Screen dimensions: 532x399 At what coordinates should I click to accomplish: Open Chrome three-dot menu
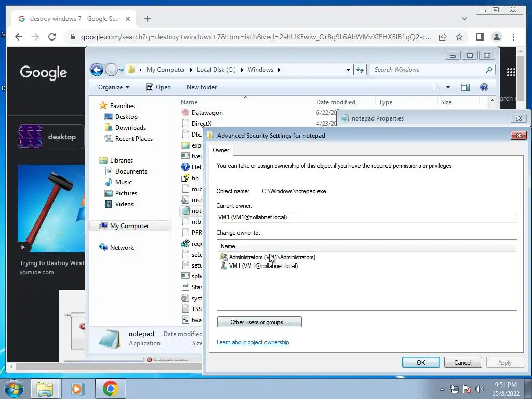[x=513, y=37]
